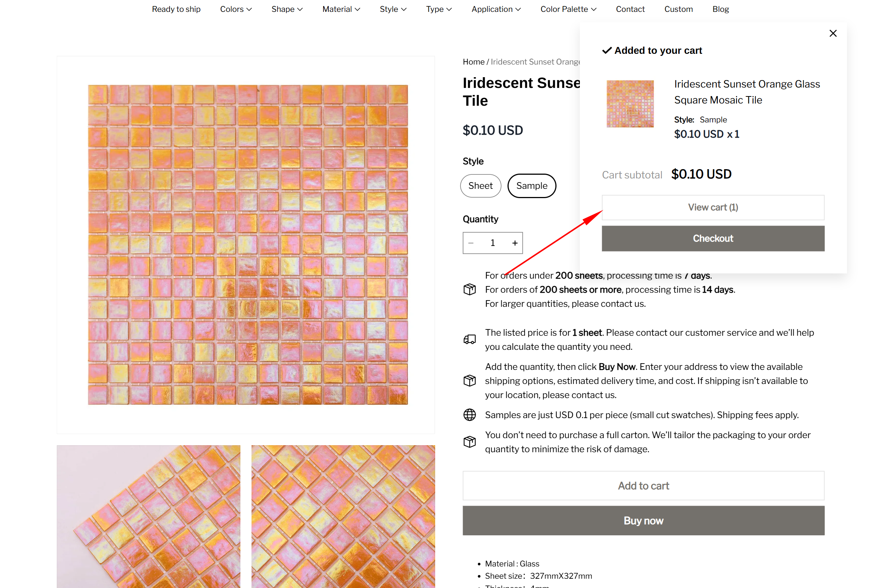
Task: Select the Sheet style option
Action: [x=480, y=185]
